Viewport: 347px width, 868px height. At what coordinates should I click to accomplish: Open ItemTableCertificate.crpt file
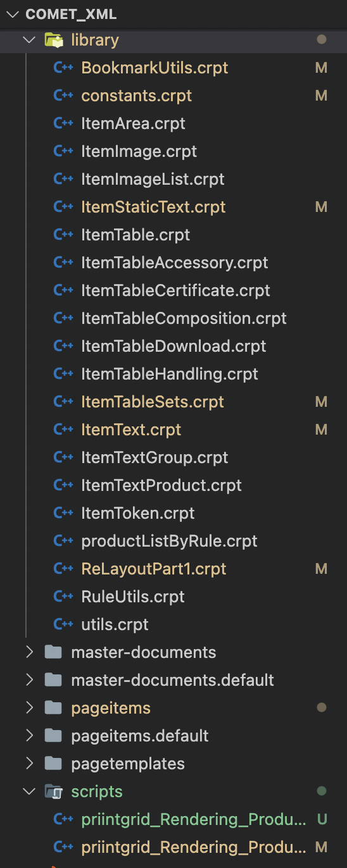(176, 290)
